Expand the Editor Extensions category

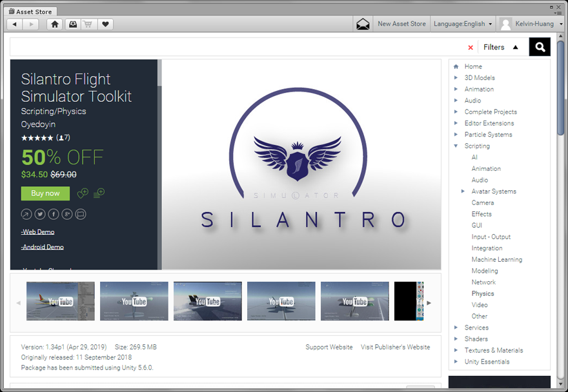(x=456, y=123)
